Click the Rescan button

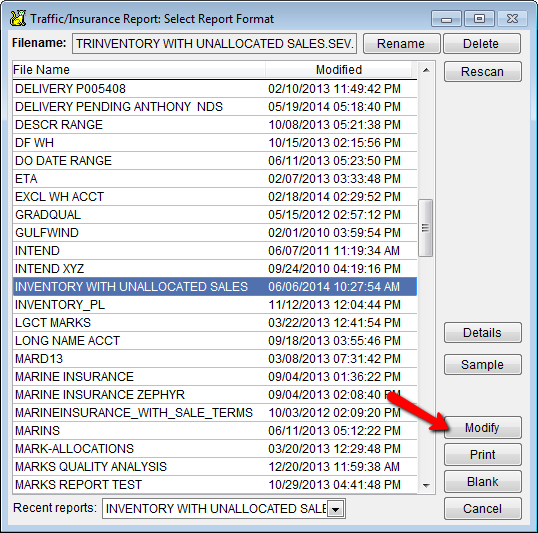[482, 72]
